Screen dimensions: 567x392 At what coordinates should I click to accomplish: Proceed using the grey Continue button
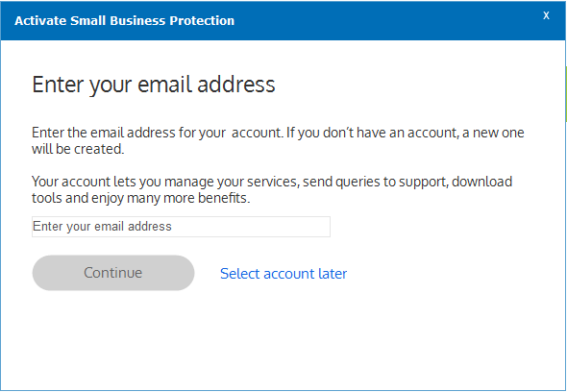[113, 273]
